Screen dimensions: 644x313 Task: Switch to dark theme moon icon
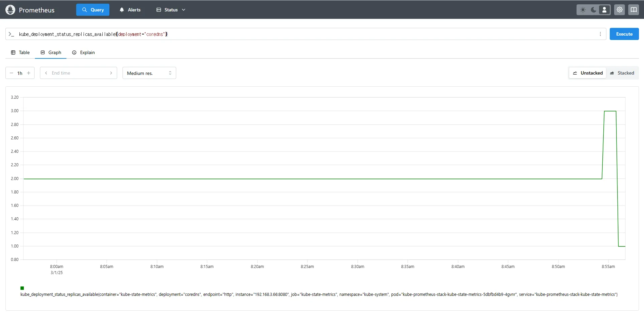[x=594, y=10]
